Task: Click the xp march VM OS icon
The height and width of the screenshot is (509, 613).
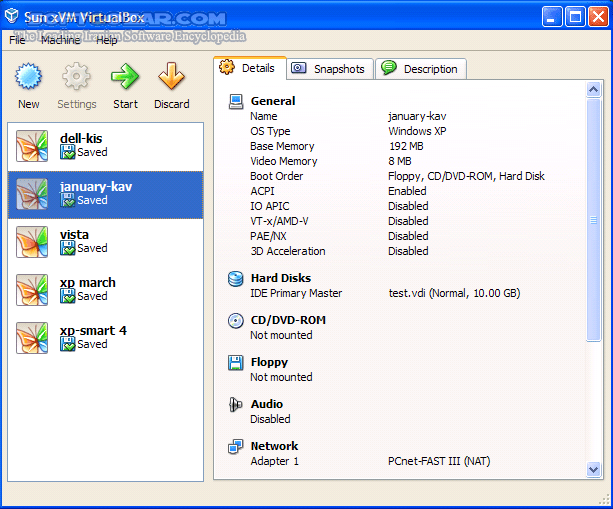Action: tap(32, 290)
